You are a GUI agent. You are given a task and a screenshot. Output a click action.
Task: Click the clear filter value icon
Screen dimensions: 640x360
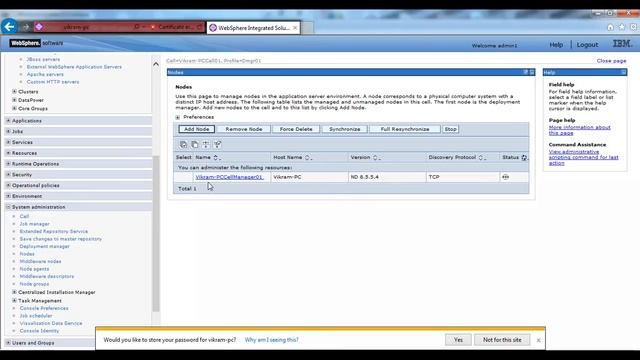pyautogui.click(x=218, y=144)
